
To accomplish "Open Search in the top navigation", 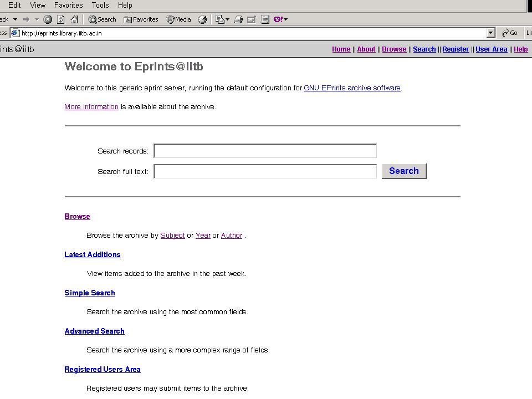I will pos(424,49).
